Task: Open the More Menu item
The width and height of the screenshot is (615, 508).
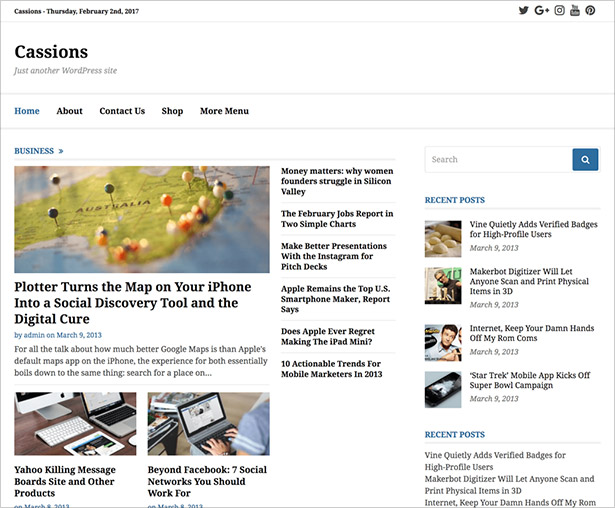Action: click(x=224, y=111)
